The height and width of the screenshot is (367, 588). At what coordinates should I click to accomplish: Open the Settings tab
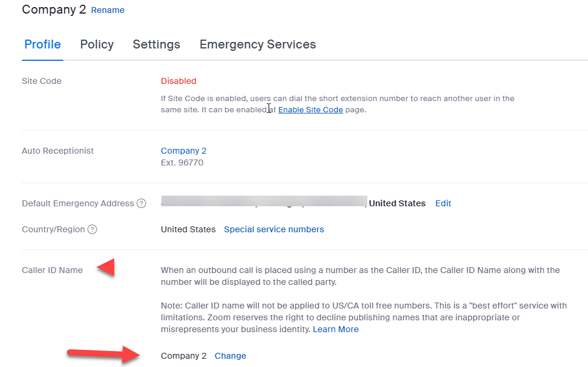click(156, 44)
